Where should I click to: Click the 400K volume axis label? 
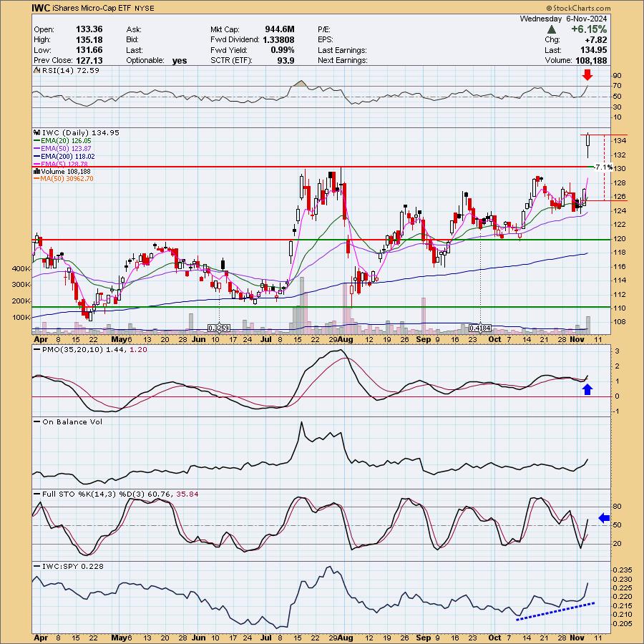[21, 268]
